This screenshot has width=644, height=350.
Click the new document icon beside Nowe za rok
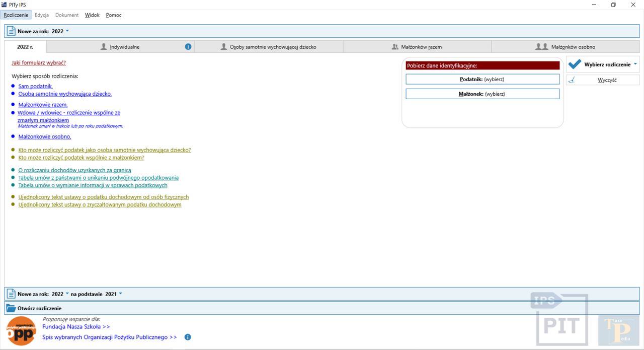(x=11, y=31)
